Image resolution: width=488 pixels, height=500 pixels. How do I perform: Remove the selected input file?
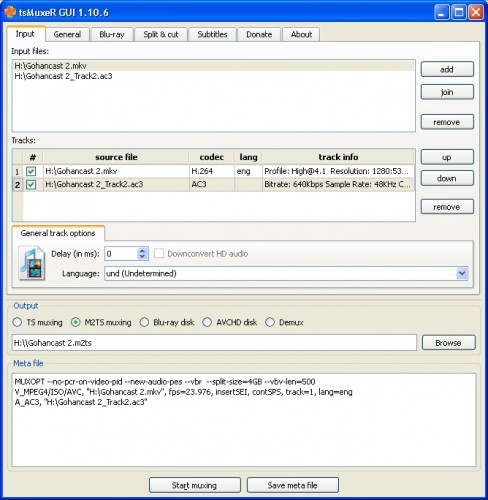[447, 122]
